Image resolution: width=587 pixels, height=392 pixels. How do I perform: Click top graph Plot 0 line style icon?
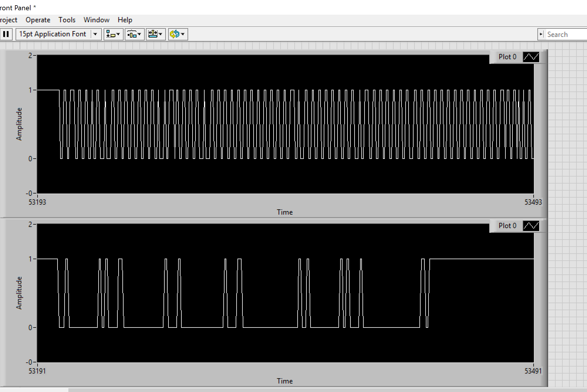(x=531, y=57)
